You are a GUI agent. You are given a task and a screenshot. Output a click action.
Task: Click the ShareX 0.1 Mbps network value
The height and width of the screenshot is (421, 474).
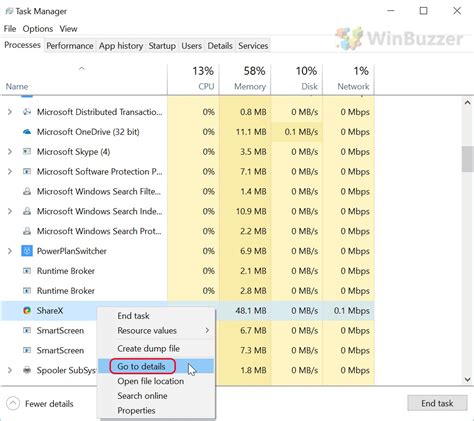[x=352, y=311]
